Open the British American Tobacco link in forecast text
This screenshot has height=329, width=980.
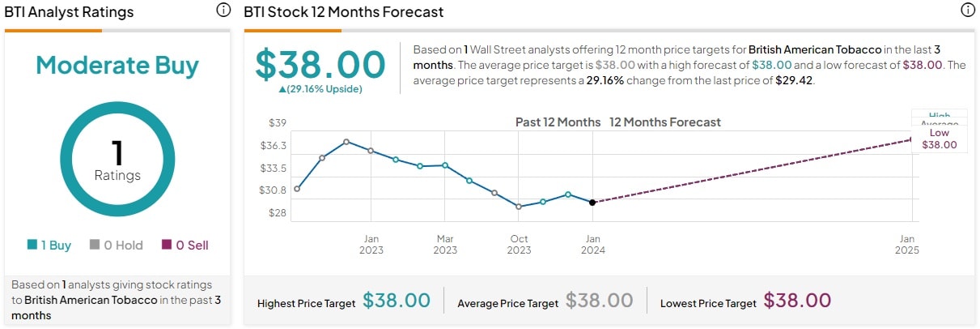pyautogui.click(x=815, y=49)
